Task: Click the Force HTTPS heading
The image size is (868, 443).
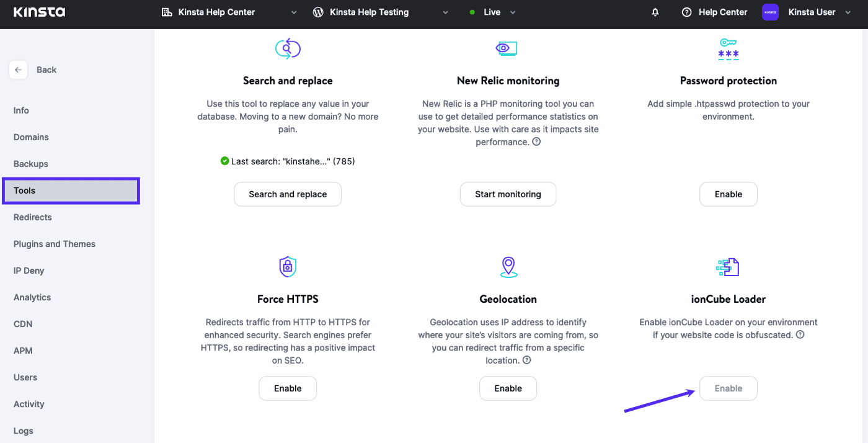Action: pos(288,299)
